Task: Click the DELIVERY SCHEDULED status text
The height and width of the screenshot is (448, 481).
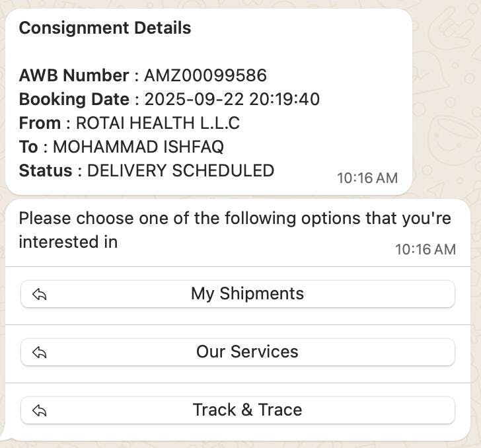Action: click(180, 170)
